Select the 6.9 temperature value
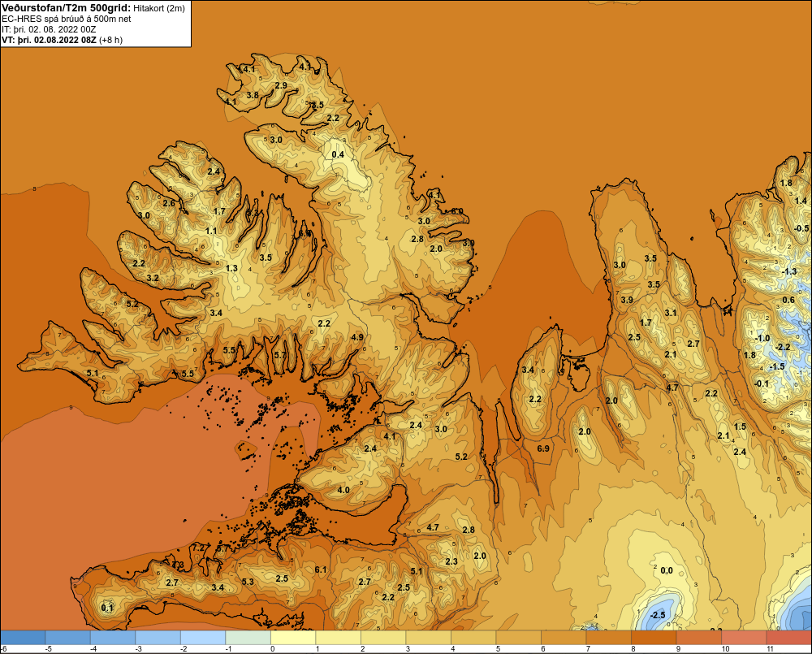This screenshot has height=654, width=812. [543, 448]
